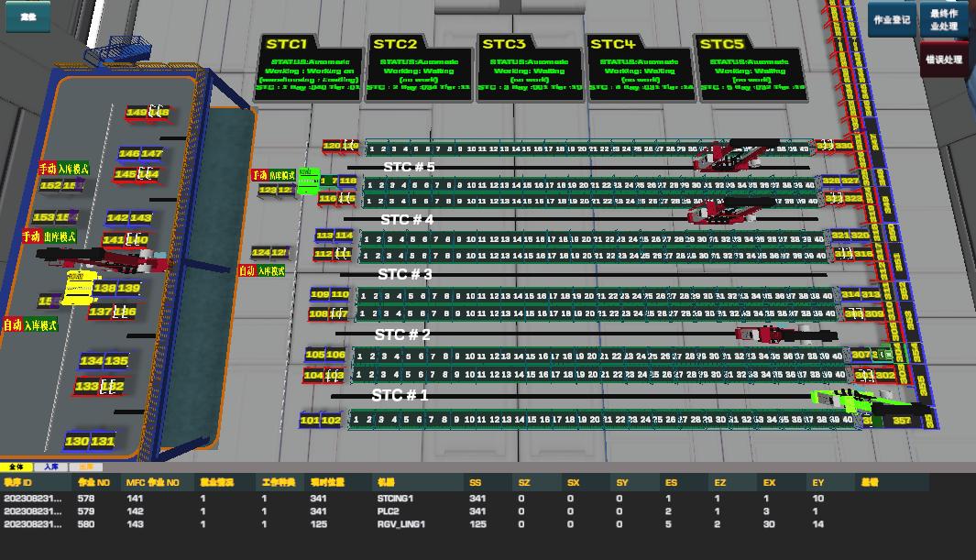Click the STC # 3 rail label
This screenshot has height=560, width=976.
point(405,274)
